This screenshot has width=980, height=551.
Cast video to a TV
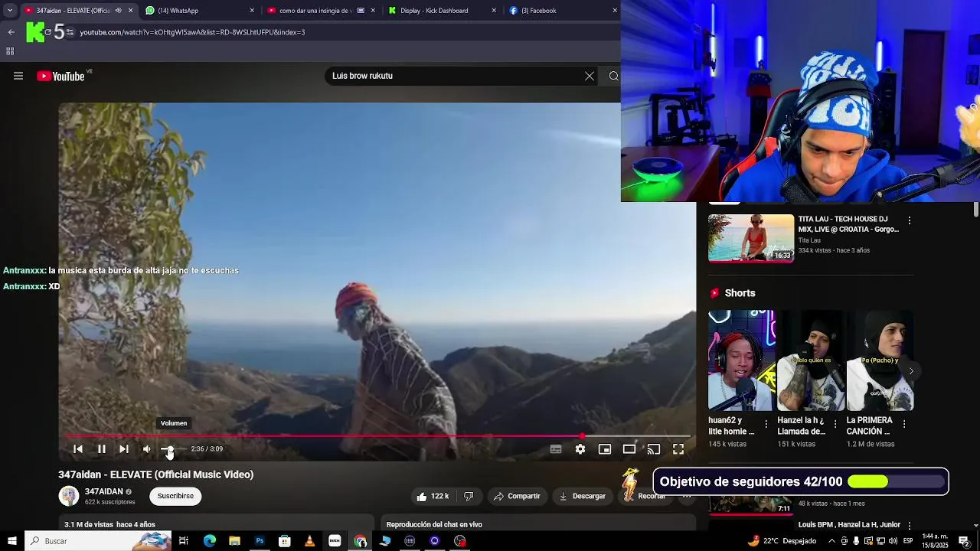click(x=654, y=449)
